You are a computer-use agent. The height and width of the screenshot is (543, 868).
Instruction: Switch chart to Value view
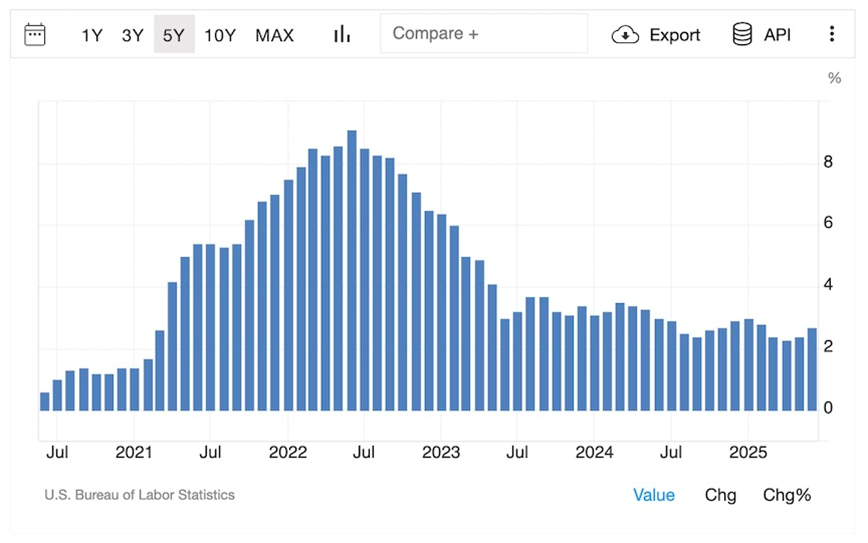click(653, 495)
